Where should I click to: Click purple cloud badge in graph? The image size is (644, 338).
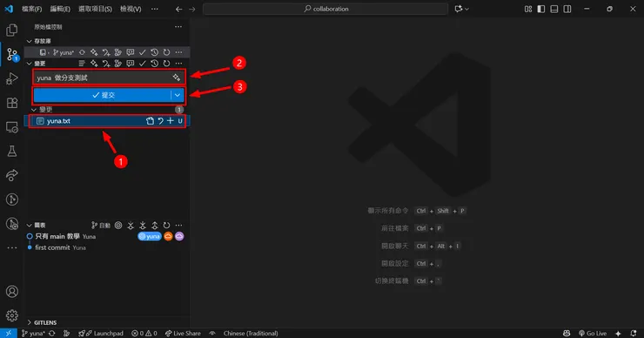pyautogui.click(x=179, y=236)
